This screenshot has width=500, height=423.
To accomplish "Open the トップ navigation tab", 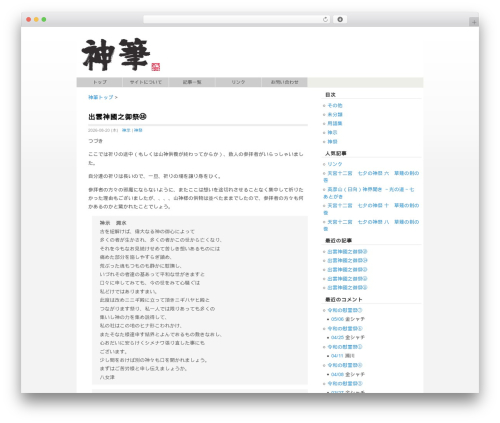I will pyautogui.click(x=100, y=82).
